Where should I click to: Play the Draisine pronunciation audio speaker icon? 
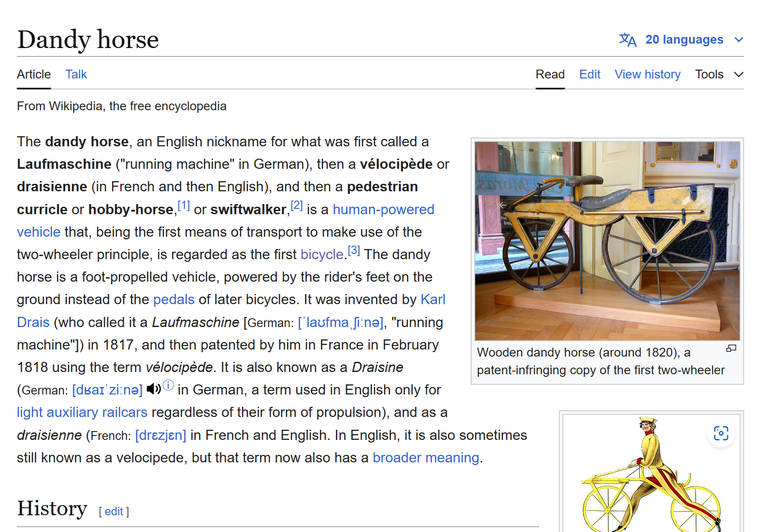tap(153, 389)
